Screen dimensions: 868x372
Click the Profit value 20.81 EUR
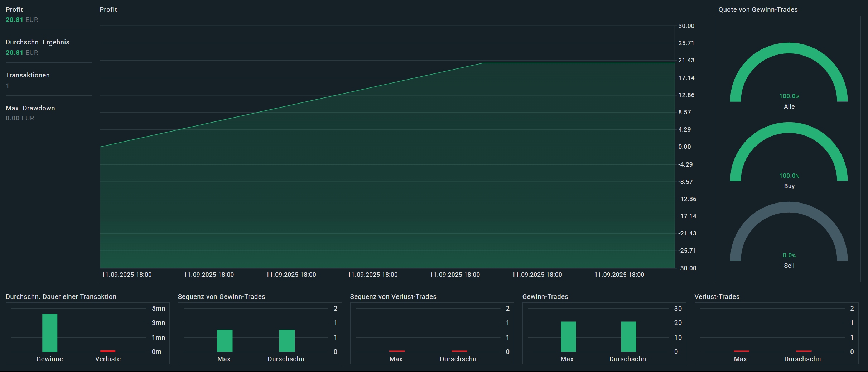(x=21, y=20)
